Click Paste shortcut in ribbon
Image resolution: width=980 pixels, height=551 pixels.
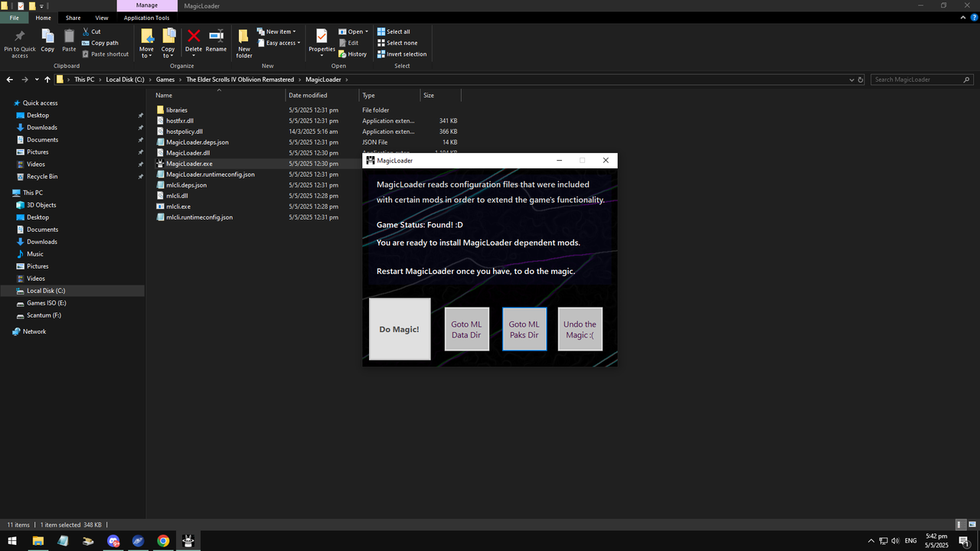pos(106,54)
